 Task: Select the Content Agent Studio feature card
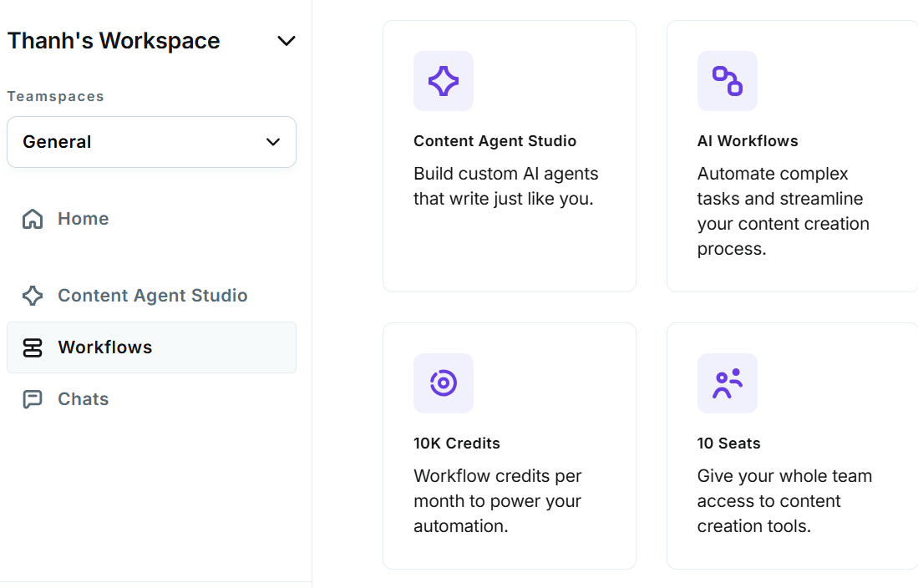pyautogui.click(x=510, y=155)
